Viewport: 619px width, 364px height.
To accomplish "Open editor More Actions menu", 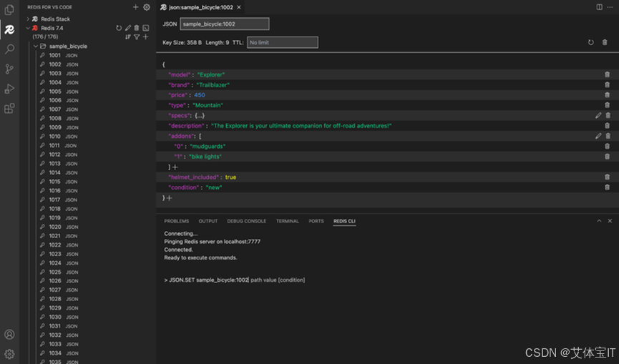I will click(610, 7).
